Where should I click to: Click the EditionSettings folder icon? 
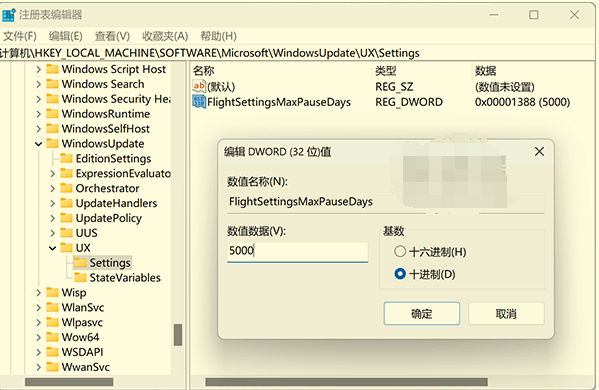click(x=66, y=159)
